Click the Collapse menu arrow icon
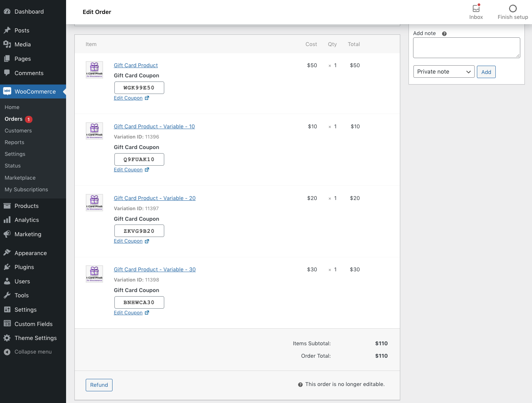This screenshot has height=403, width=532. tap(7, 352)
